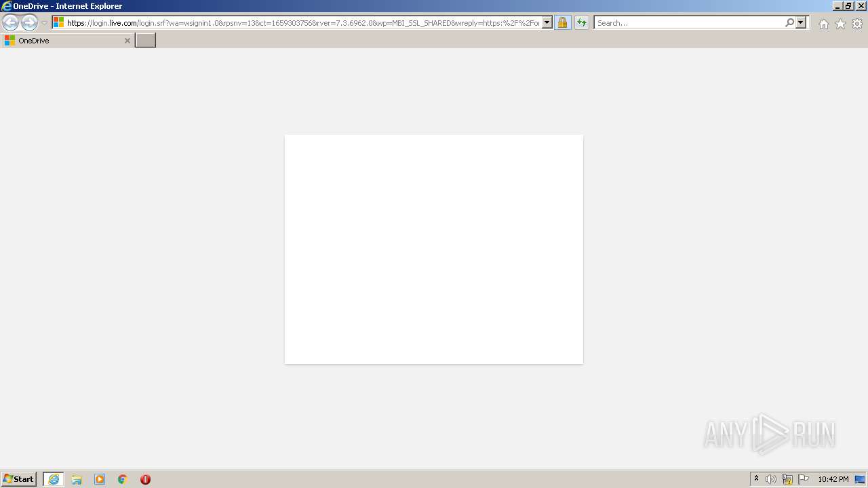Open the Action Center flag icon
Image resolution: width=868 pixels, height=488 pixels.
[x=804, y=479]
